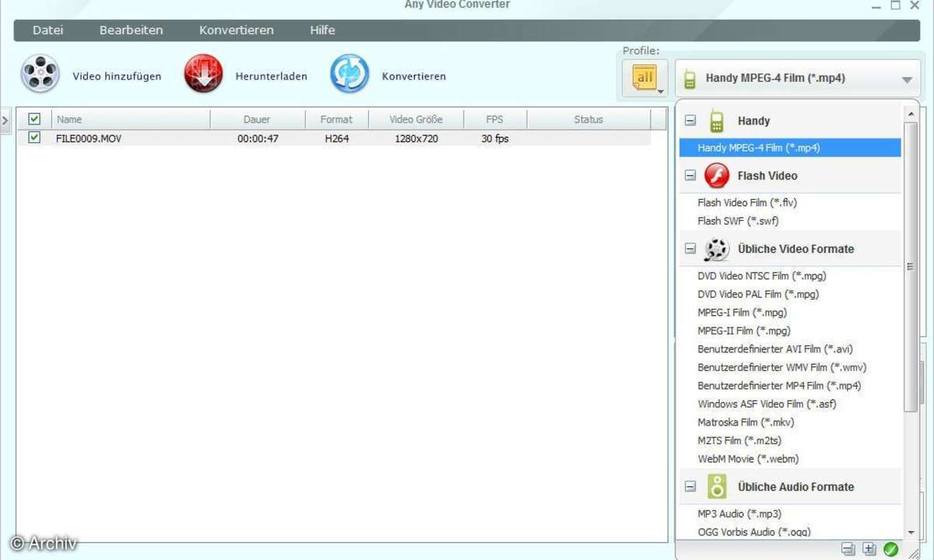The image size is (934, 560).
Task: Sort by the Name column header
Action: 131,119
